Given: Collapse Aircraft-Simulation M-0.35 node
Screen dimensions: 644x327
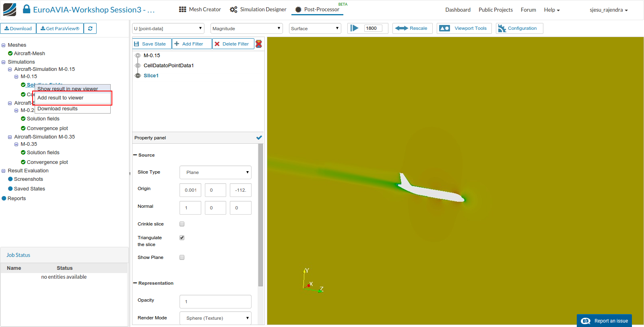Looking at the screenshot, I should (x=10, y=137).
